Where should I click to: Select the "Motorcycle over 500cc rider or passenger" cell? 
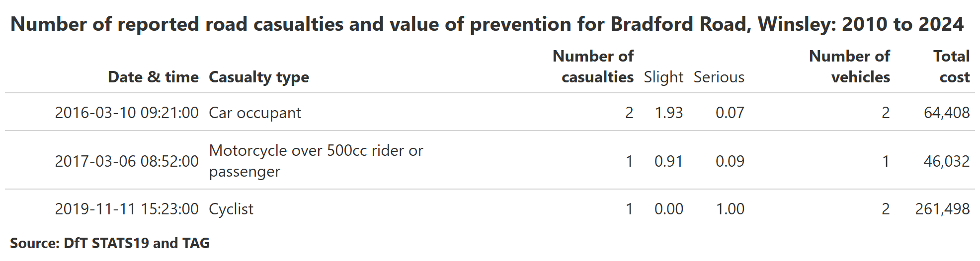[316, 161]
